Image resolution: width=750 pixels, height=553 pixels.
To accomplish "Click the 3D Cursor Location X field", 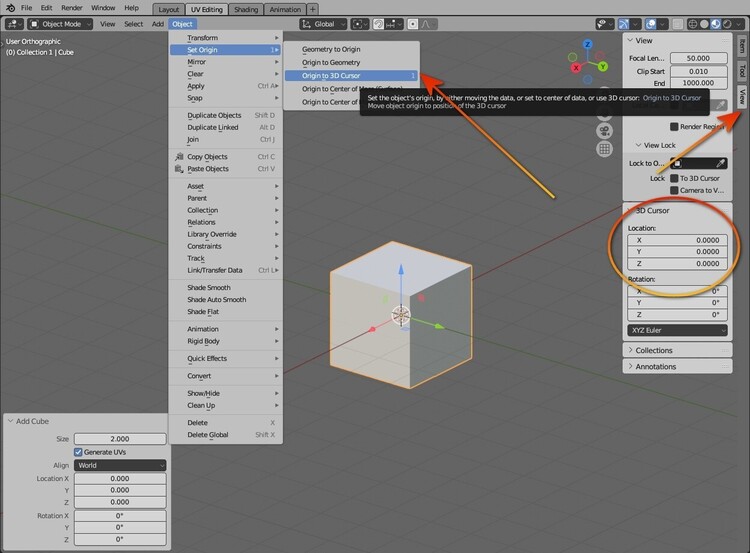I will click(x=677, y=240).
